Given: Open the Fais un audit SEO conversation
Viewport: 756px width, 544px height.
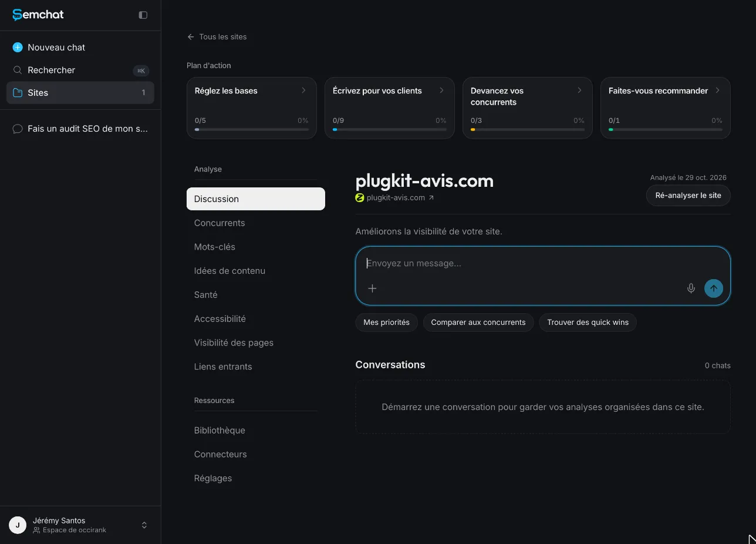Looking at the screenshot, I should click(80, 129).
